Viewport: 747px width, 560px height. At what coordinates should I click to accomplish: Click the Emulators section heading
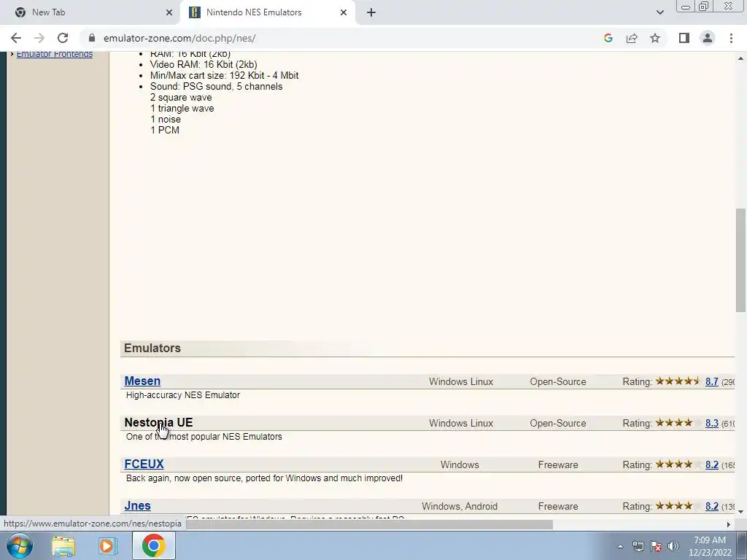point(152,348)
